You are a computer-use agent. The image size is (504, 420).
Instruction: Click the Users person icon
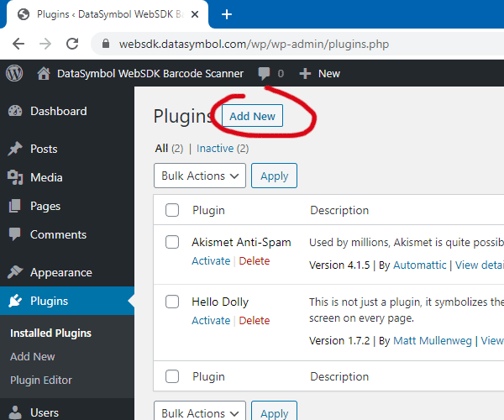click(x=15, y=412)
